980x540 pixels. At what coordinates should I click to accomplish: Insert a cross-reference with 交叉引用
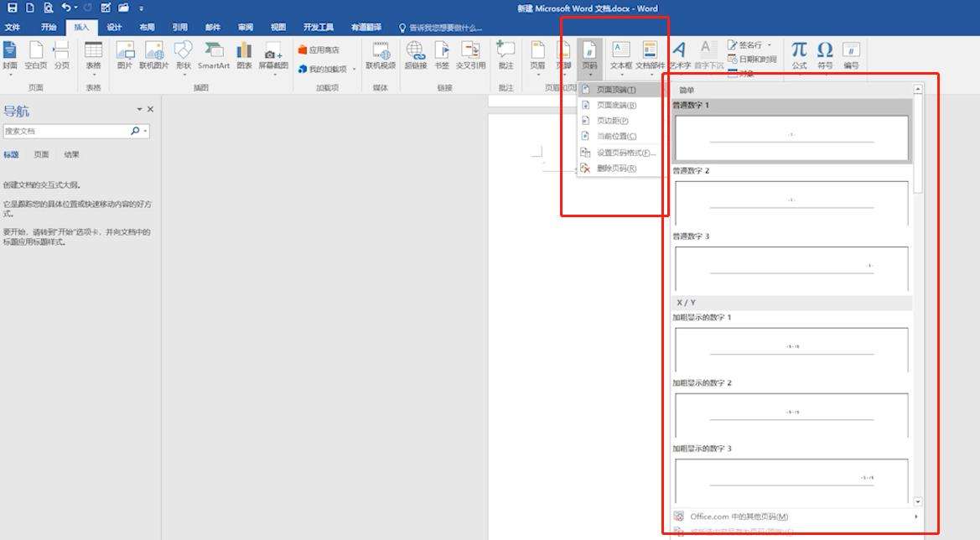point(470,56)
